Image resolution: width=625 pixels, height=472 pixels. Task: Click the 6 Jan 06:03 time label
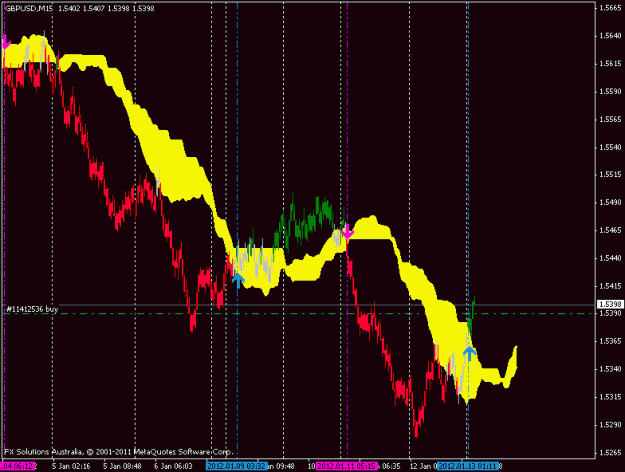[173, 466]
